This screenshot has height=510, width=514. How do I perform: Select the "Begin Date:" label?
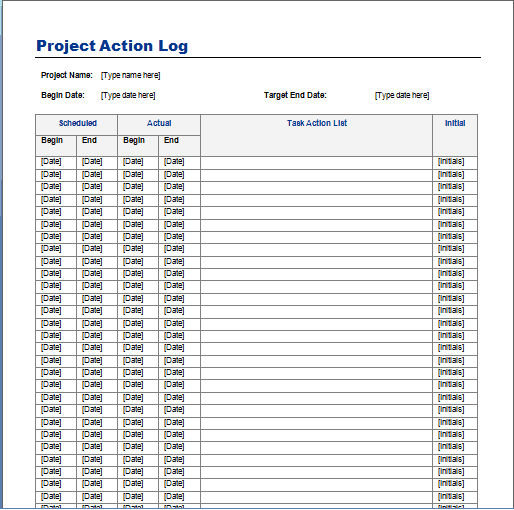[x=63, y=95]
